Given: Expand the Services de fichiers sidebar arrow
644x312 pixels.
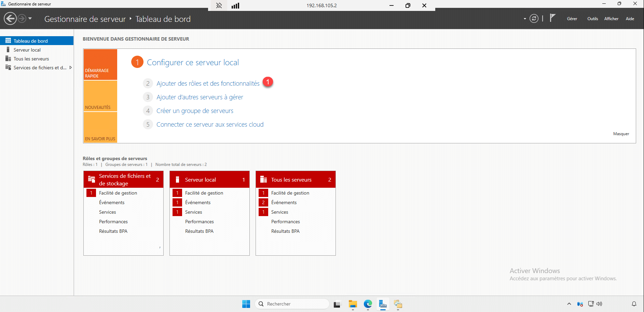Looking at the screenshot, I should (x=71, y=68).
